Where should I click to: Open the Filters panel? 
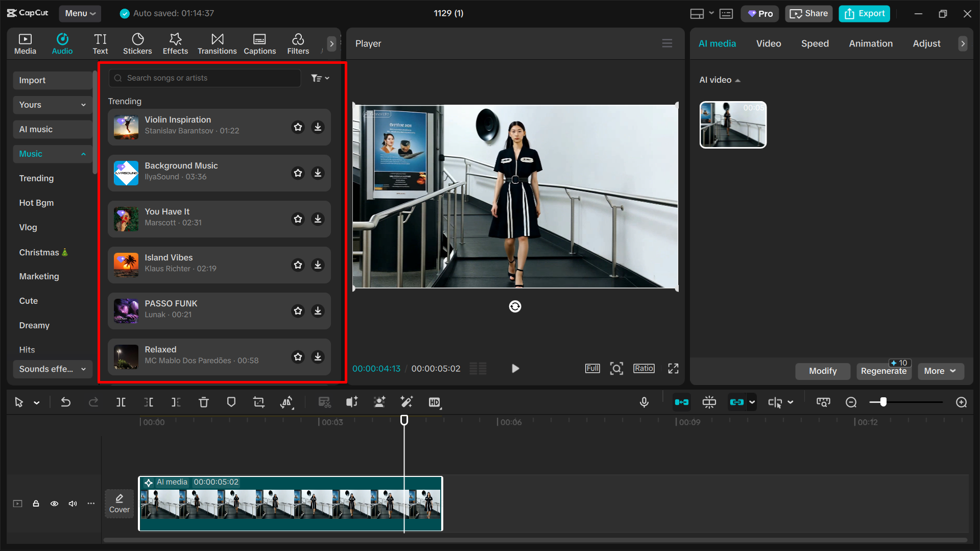click(298, 44)
